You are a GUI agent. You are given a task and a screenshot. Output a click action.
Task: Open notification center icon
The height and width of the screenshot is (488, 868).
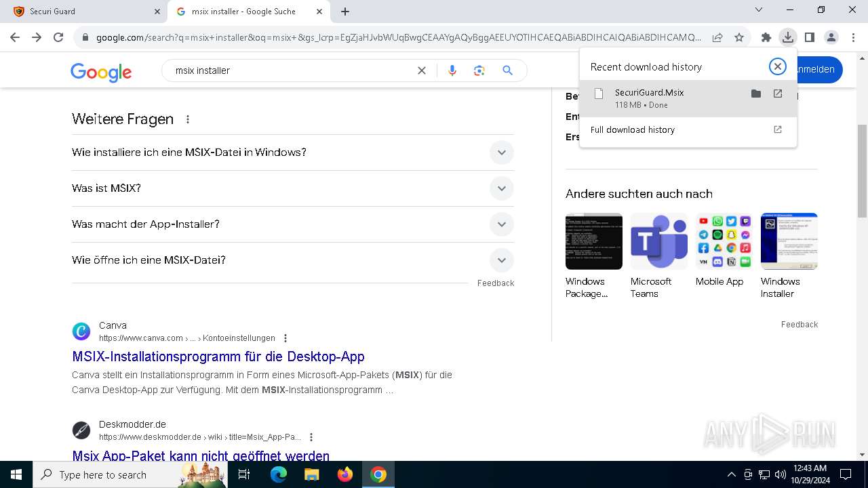pos(846,474)
